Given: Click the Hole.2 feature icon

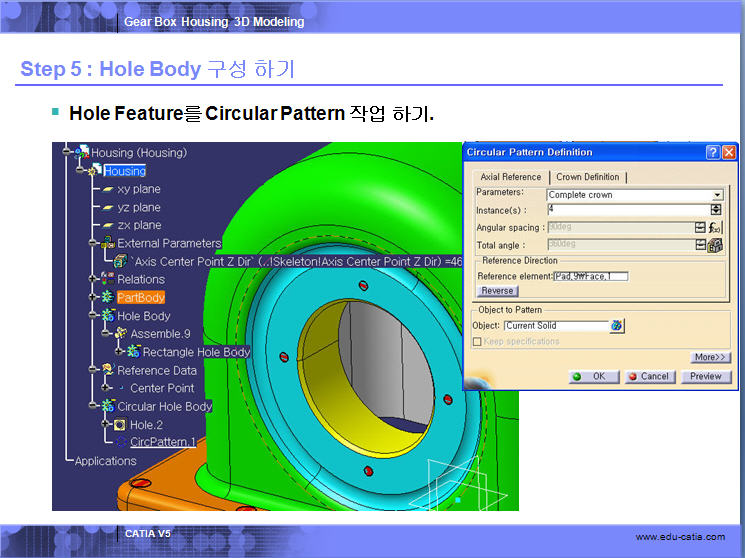Looking at the screenshot, I should click(x=120, y=425).
